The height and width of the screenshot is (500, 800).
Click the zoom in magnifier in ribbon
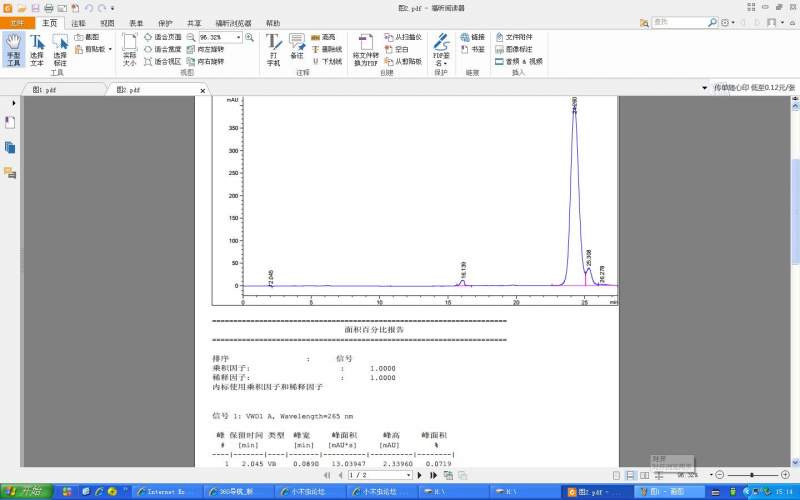pyautogui.click(x=249, y=37)
